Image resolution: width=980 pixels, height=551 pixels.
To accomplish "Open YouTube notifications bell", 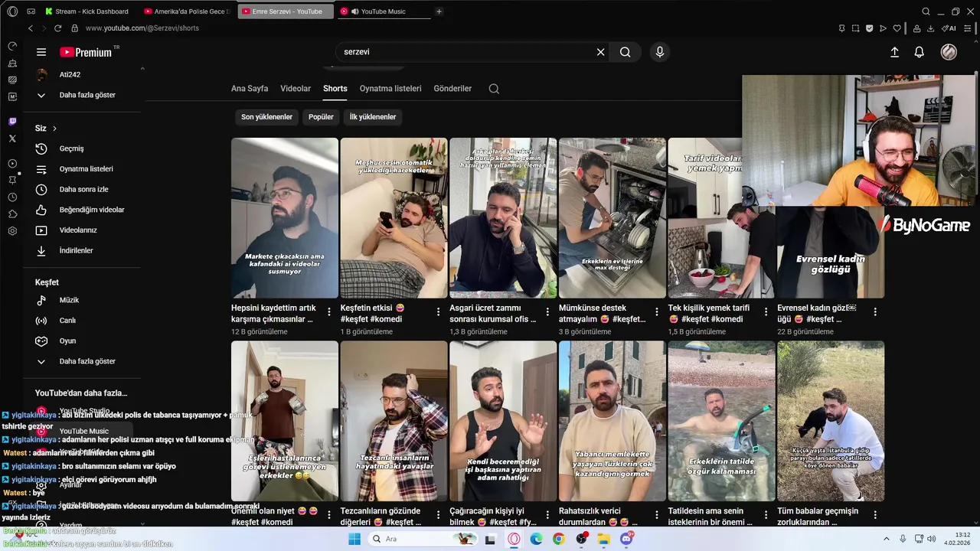I will tap(920, 52).
